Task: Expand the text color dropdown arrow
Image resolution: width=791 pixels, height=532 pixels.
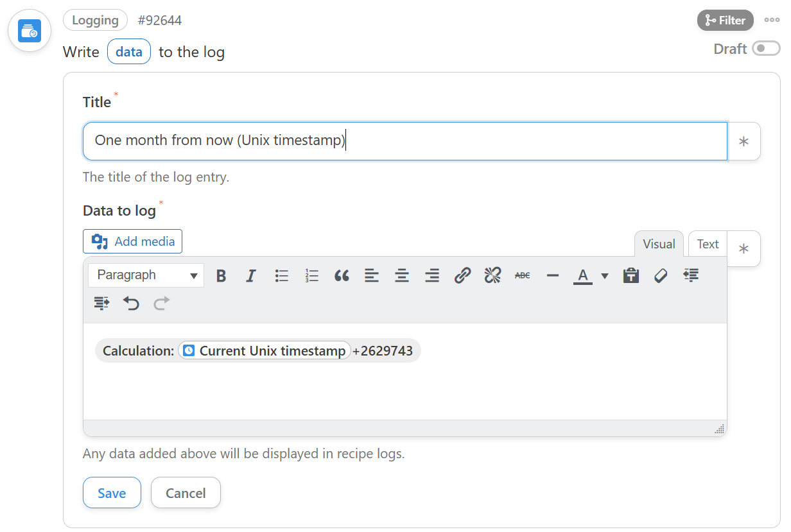Action: (x=604, y=276)
